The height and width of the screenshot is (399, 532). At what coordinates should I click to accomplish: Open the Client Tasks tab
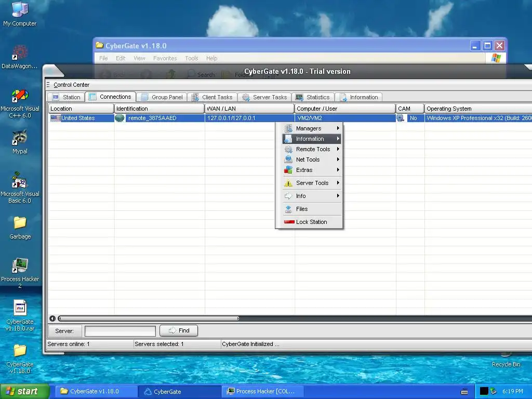212,97
